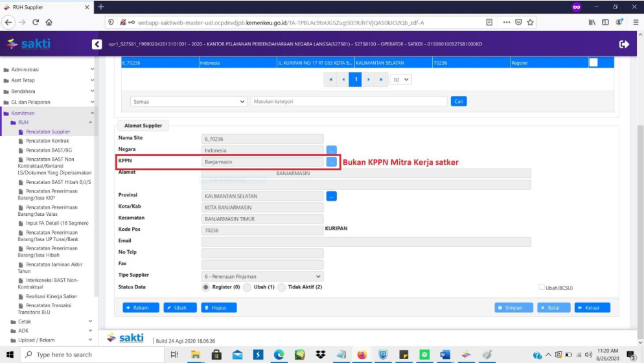Go to the next page arrow in pagination

(368, 79)
